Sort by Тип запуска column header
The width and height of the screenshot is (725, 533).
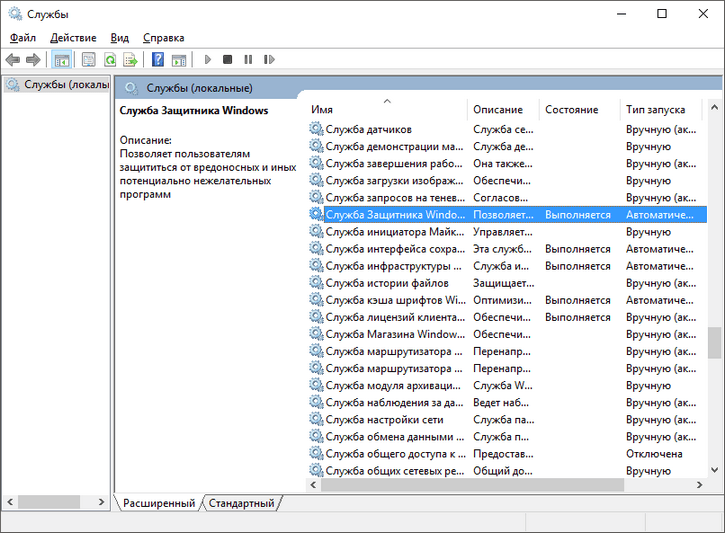[x=656, y=109]
